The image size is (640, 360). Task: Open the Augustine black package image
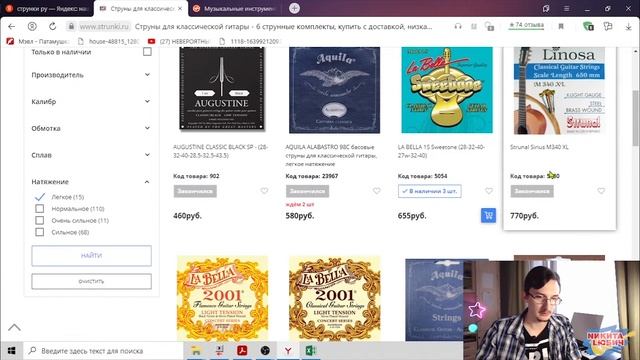(222, 89)
